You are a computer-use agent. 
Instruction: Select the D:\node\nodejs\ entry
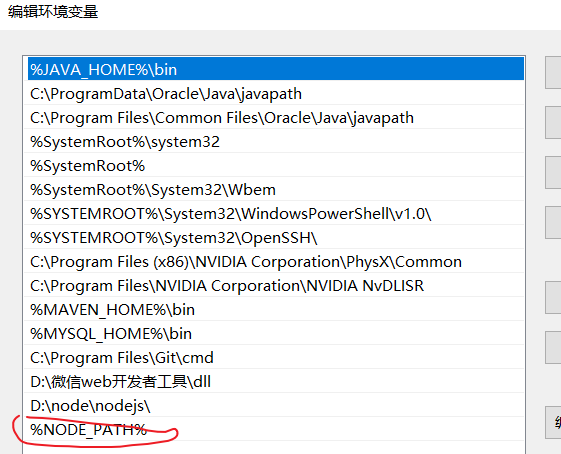[x=275, y=405]
